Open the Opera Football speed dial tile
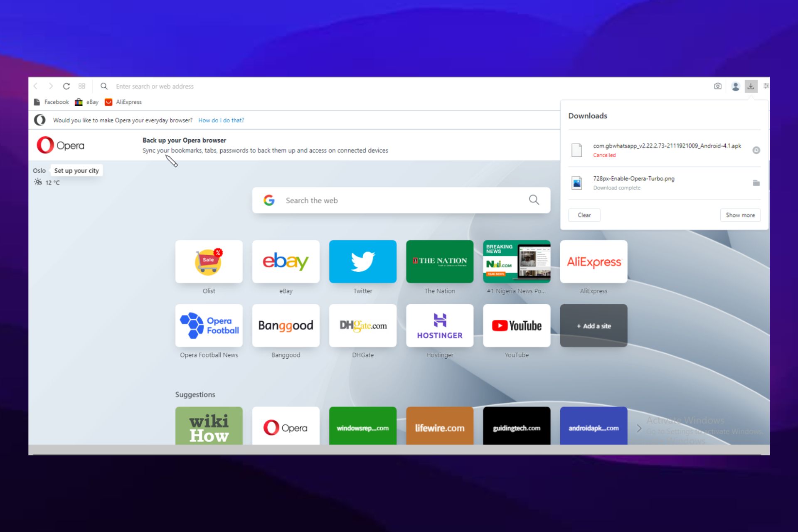The image size is (798, 532). [209, 325]
